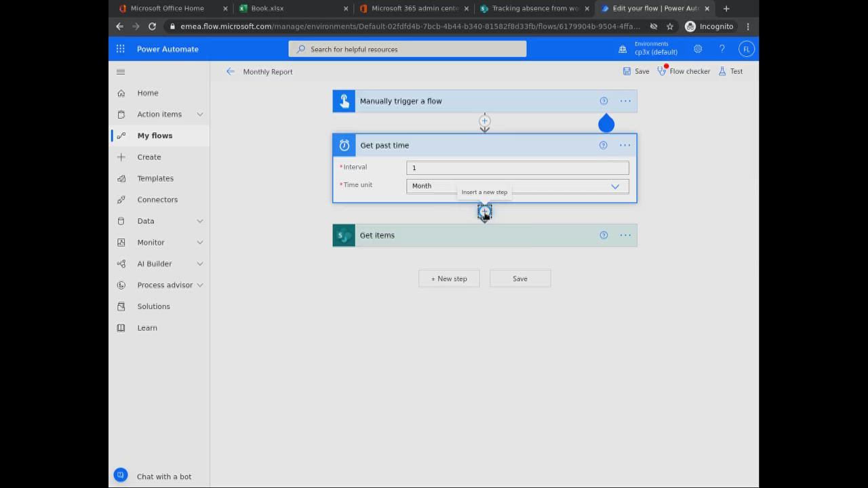The height and width of the screenshot is (488, 868).
Task: Open more options for Get past time
Action: pyautogui.click(x=625, y=145)
